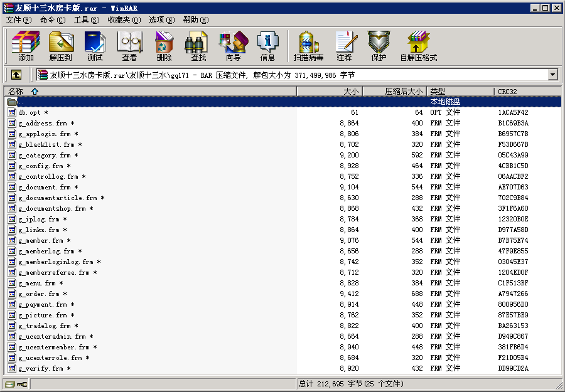
Task: Click the Virus Scan (扫描病毒) icon
Action: [x=308, y=46]
